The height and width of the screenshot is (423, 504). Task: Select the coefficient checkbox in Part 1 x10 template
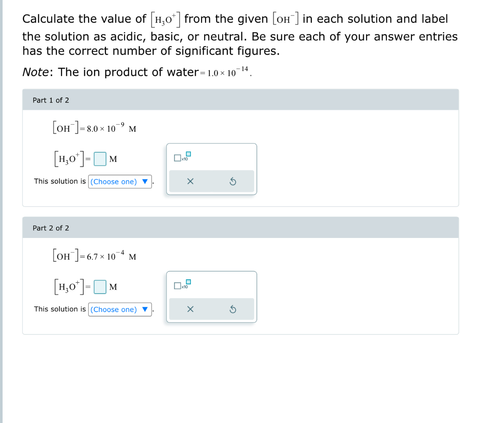[x=177, y=158]
